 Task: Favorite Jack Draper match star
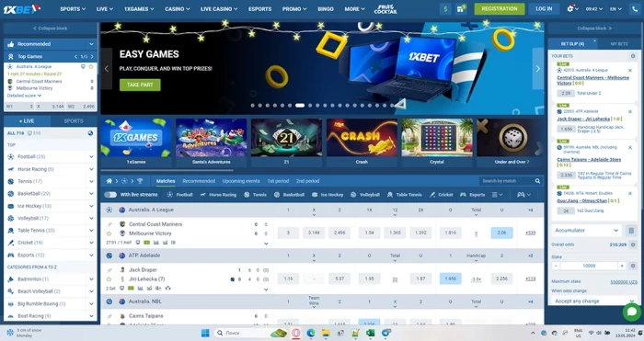click(109, 279)
